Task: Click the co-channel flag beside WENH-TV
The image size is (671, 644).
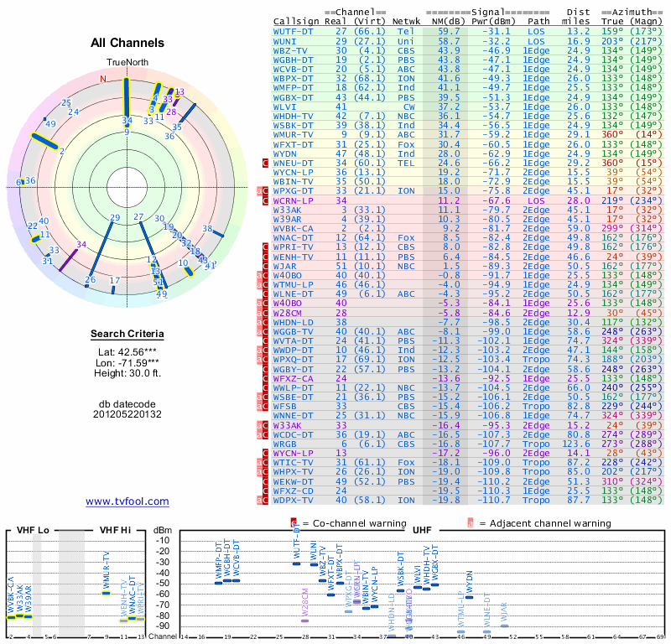Action: click(265, 257)
